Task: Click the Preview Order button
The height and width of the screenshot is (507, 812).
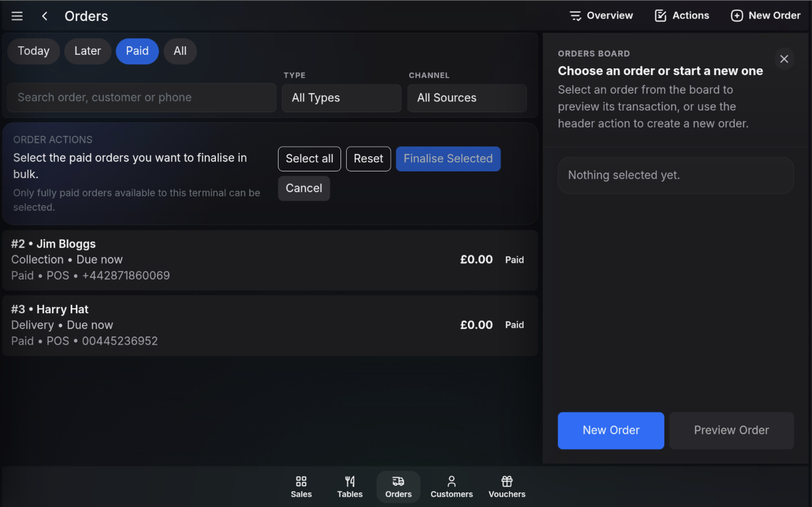Action: point(731,431)
